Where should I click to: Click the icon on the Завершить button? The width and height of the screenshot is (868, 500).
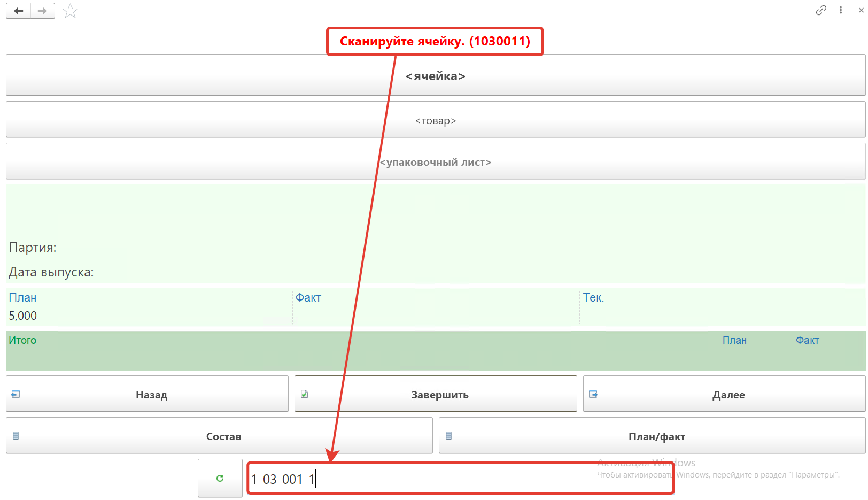[x=305, y=394]
